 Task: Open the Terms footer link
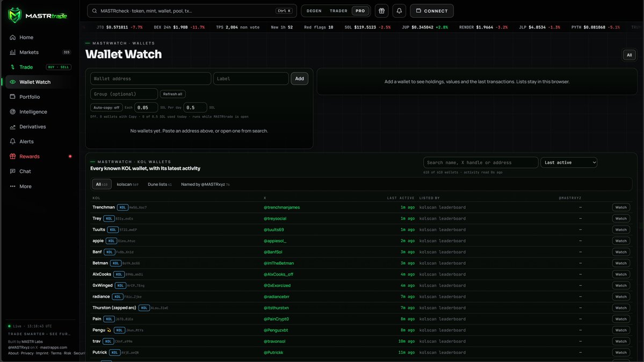point(56,353)
